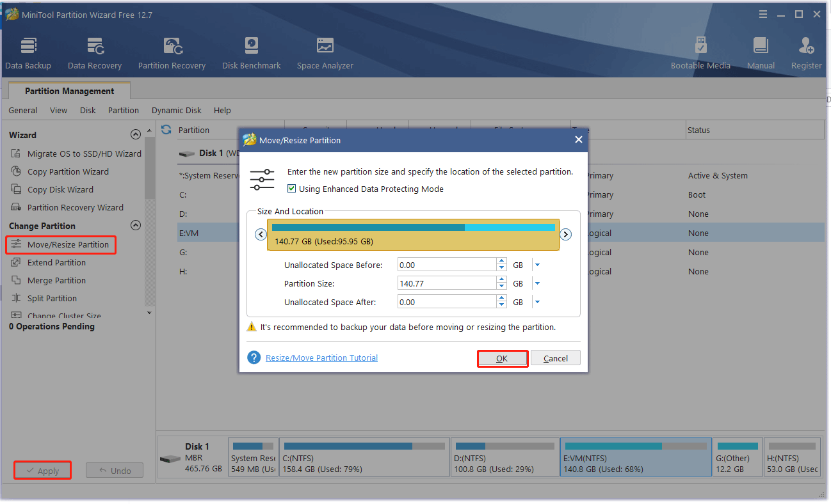
Task: Click the Copy Partition Wizard icon
Action: click(x=16, y=171)
